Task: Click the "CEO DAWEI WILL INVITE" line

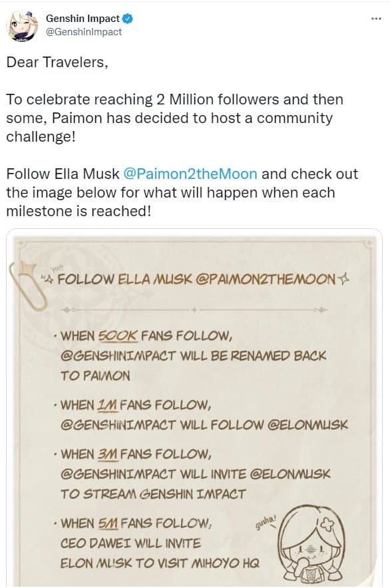Action: tap(130, 543)
